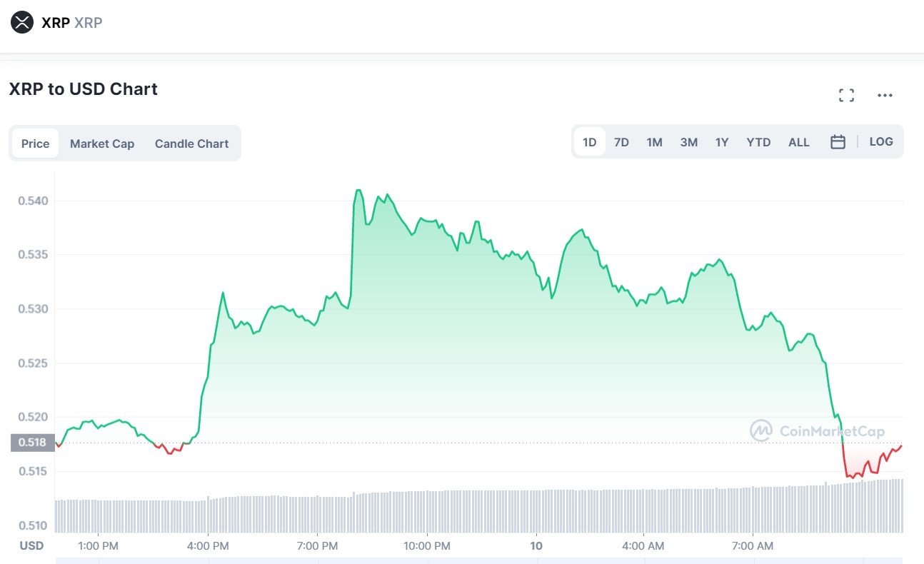Viewport: 924px width, 564px height.
Task: Click the 7:00 AM time axis label
Action: tap(753, 546)
